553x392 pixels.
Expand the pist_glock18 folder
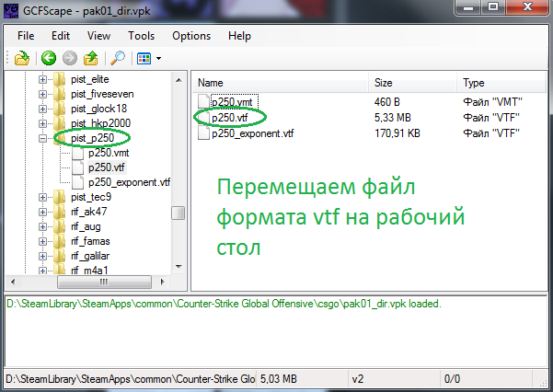42,109
